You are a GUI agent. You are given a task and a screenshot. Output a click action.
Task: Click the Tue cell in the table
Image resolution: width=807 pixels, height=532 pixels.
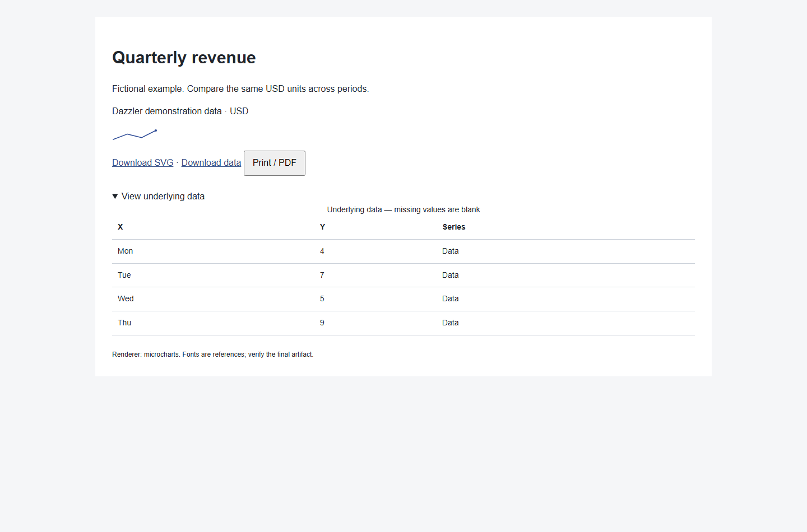tap(213, 276)
